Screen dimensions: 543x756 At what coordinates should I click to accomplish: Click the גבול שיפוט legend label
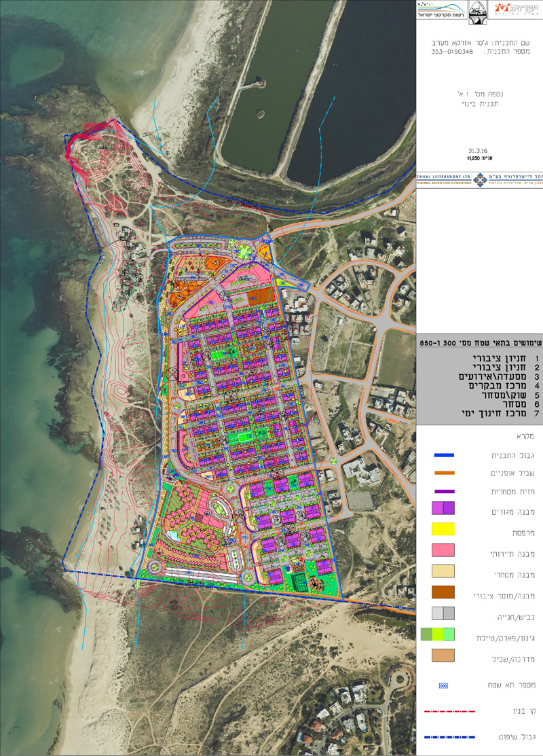pos(517,737)
